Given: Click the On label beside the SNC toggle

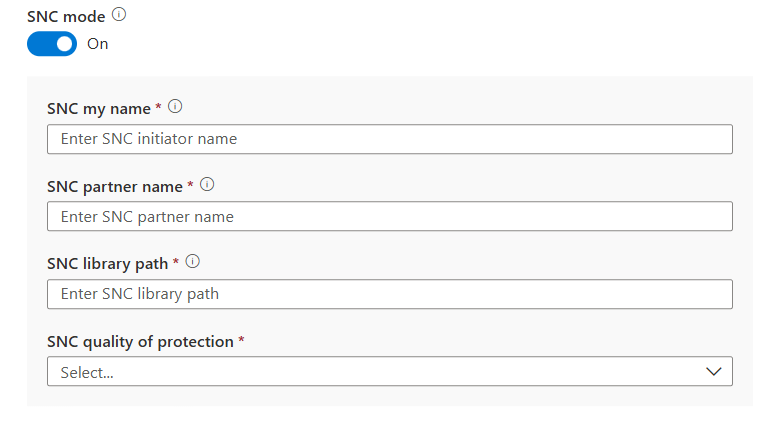Looking at the screenshot, I should click(98, 44).
